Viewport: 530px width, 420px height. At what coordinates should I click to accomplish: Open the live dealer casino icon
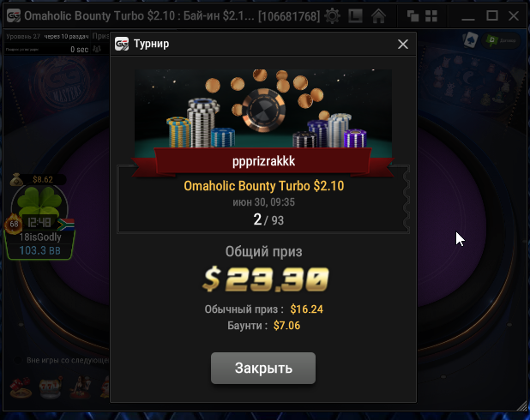point(81,387)
